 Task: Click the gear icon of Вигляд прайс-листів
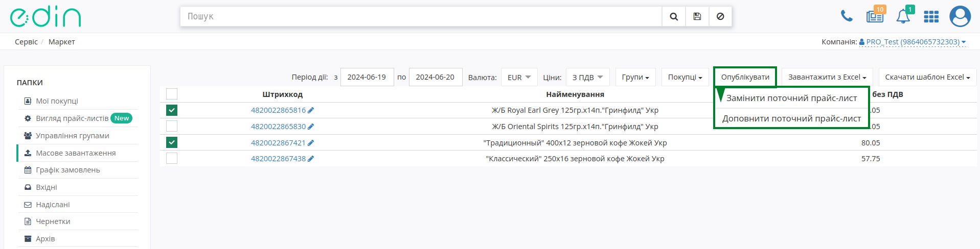pos(28,118)
